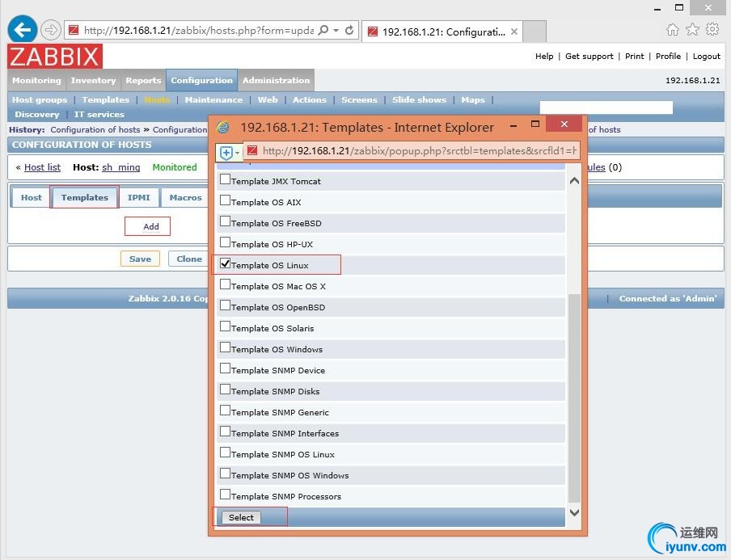This screenshot has height=560, width=731.
Task: Open the Reports menu
Action: 143,80
